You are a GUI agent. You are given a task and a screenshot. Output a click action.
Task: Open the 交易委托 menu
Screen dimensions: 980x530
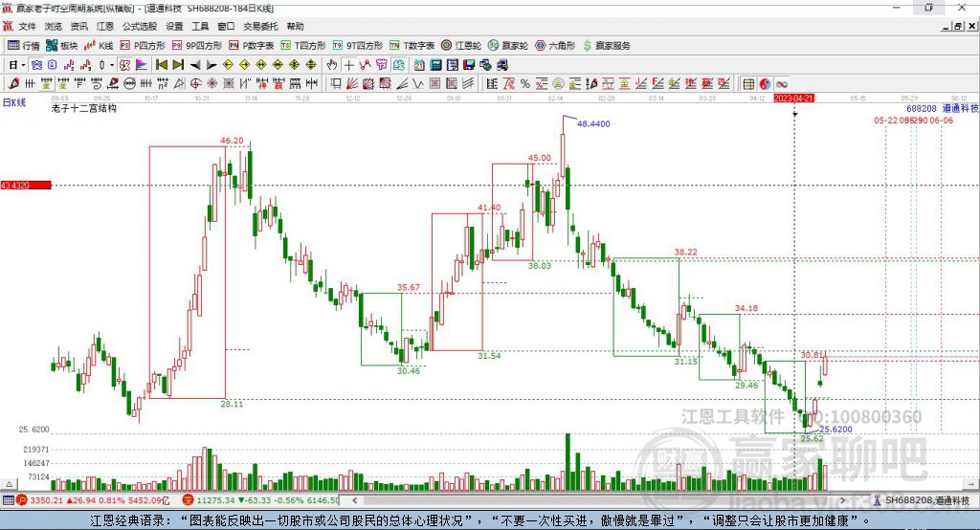260,26
